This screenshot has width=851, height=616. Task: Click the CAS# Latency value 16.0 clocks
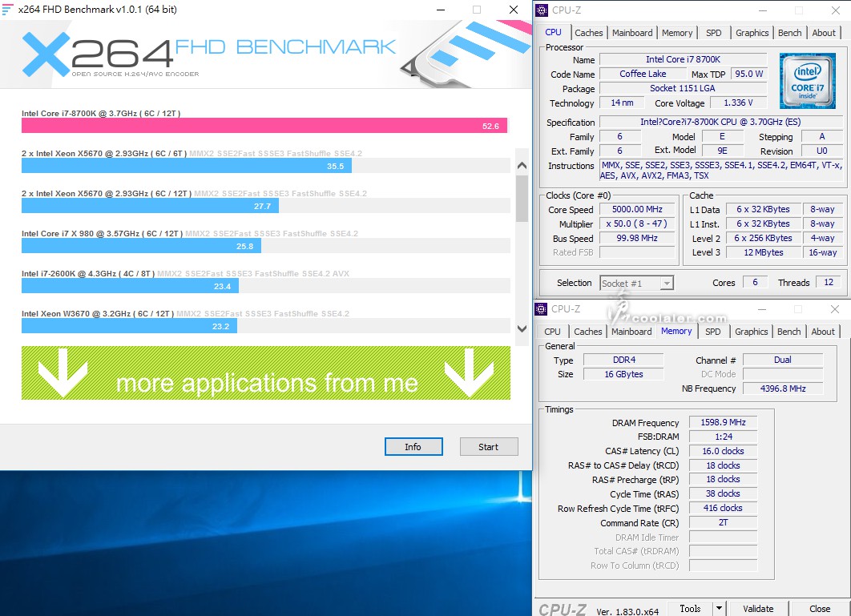723,451
